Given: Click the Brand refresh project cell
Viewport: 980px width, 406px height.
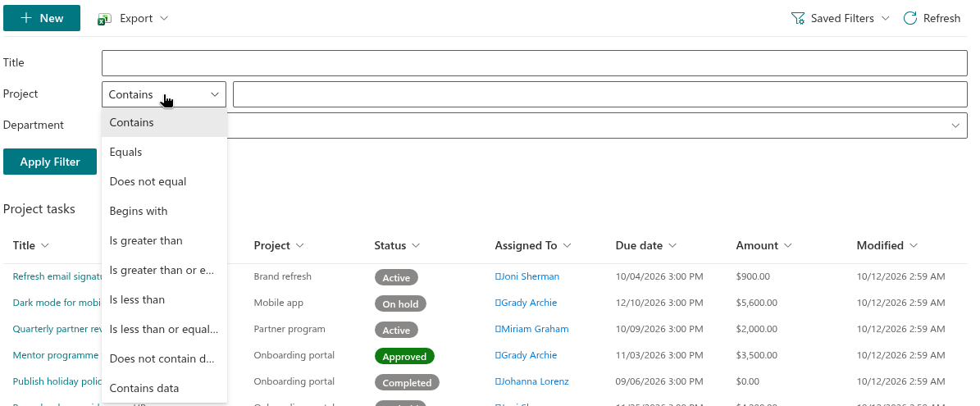Looking at the screenshot, I should 282,276.
